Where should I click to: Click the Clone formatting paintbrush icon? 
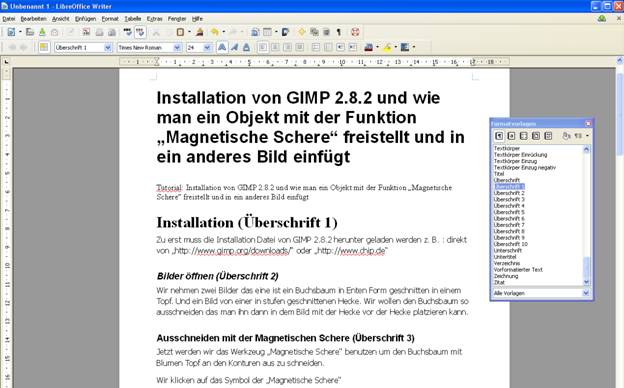[x=200, y=32]
